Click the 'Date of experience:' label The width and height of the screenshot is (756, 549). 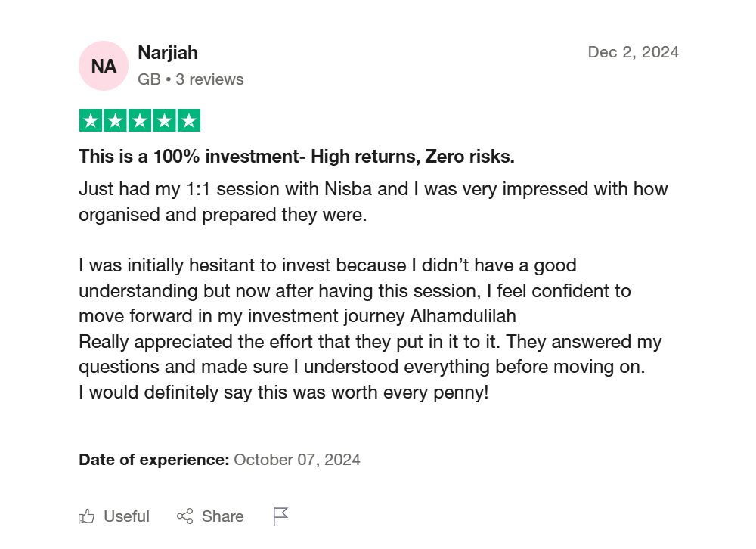pyautogui.click(x=153, y=460)
